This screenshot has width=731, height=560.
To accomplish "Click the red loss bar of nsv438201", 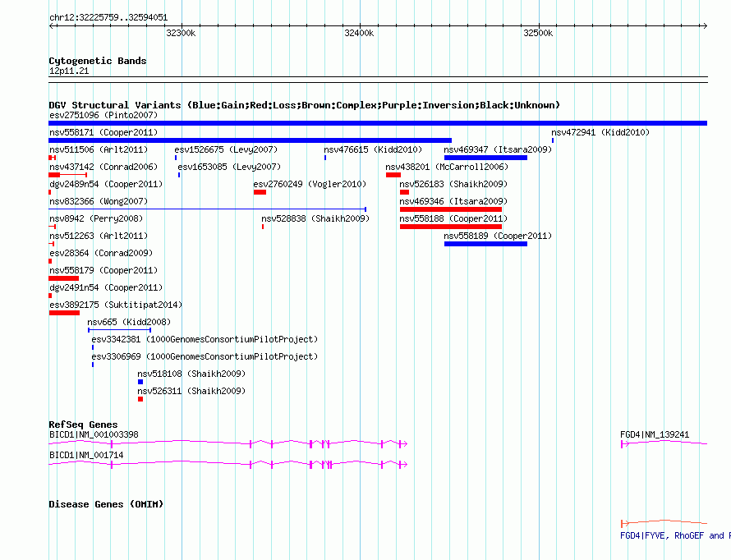I will [393, 175].
